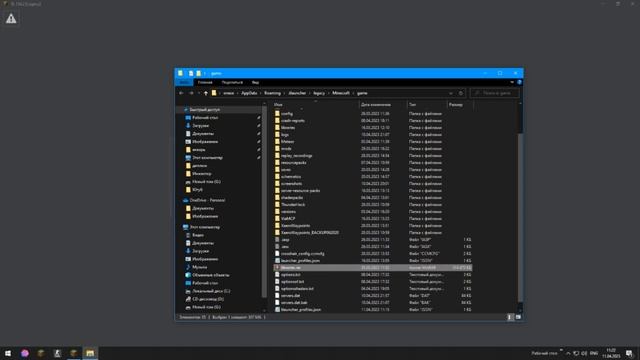
Task: Select the shaderpacks folder row
Action: (x=373, y=198)
